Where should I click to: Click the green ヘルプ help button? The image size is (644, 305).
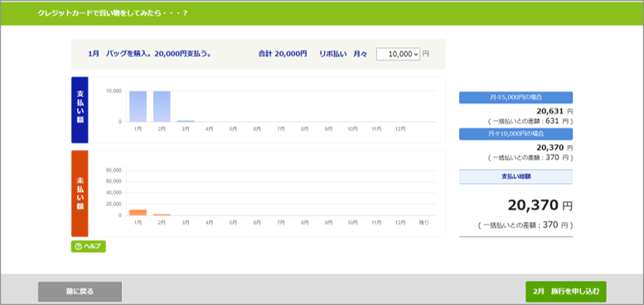pos(89,246)
